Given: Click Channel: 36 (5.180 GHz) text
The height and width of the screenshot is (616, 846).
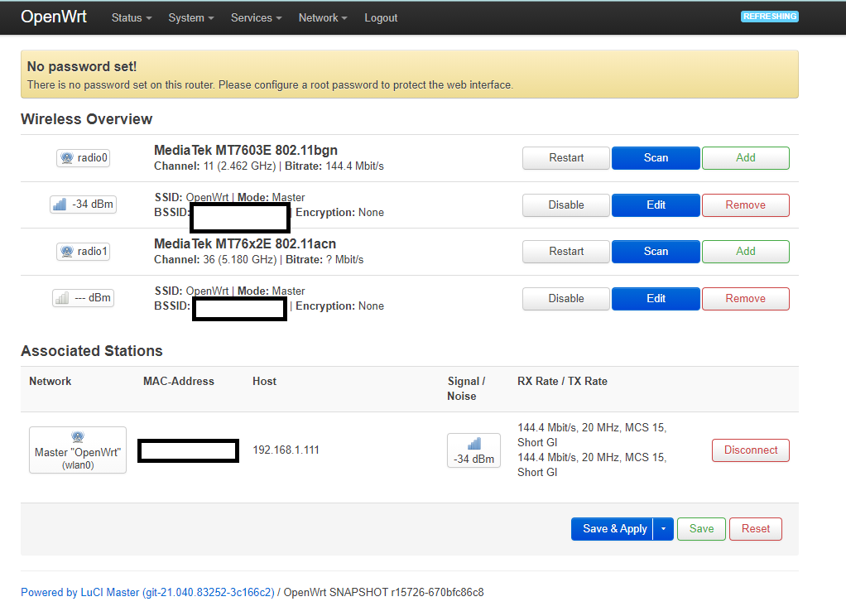Looking at the screenshot, I should [x=215, y=260].
